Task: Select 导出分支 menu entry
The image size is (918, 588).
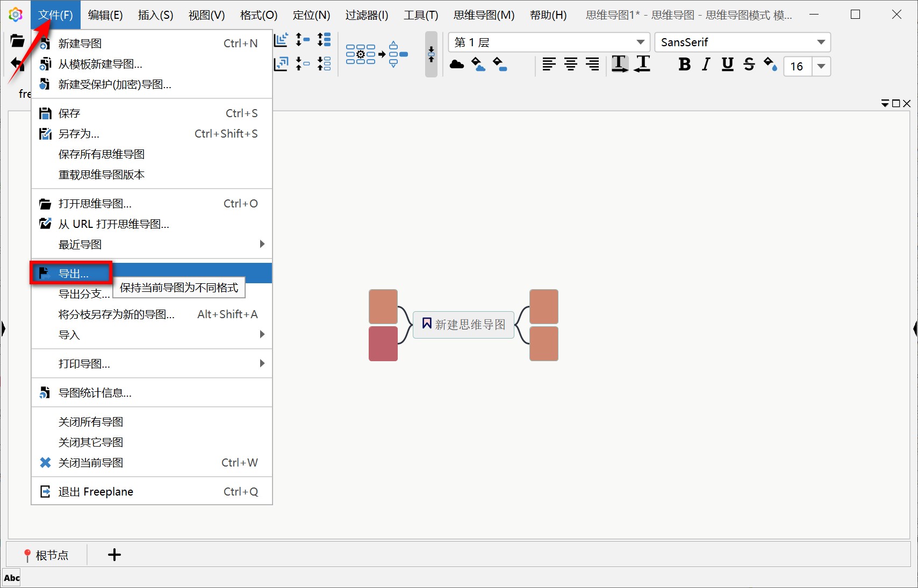Action: click(x=84, y=294)
